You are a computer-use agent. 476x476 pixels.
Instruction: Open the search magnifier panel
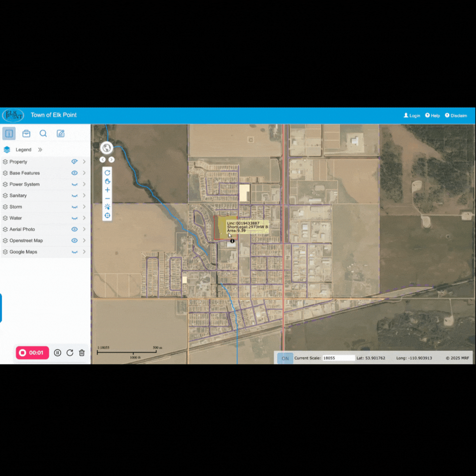click(x=43, y=134)
